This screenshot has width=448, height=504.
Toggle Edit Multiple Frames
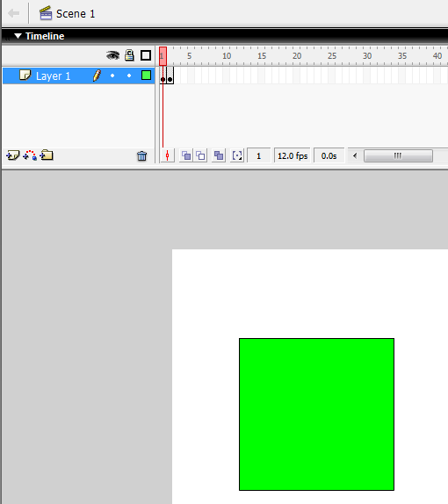pyautogui.click(x=219, y=156)
